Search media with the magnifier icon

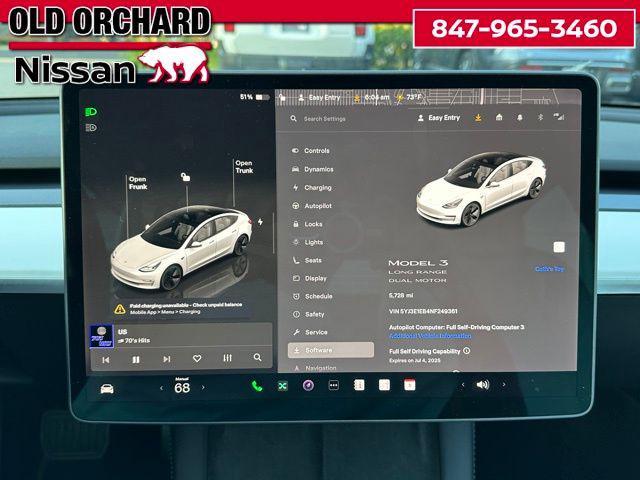257,357
